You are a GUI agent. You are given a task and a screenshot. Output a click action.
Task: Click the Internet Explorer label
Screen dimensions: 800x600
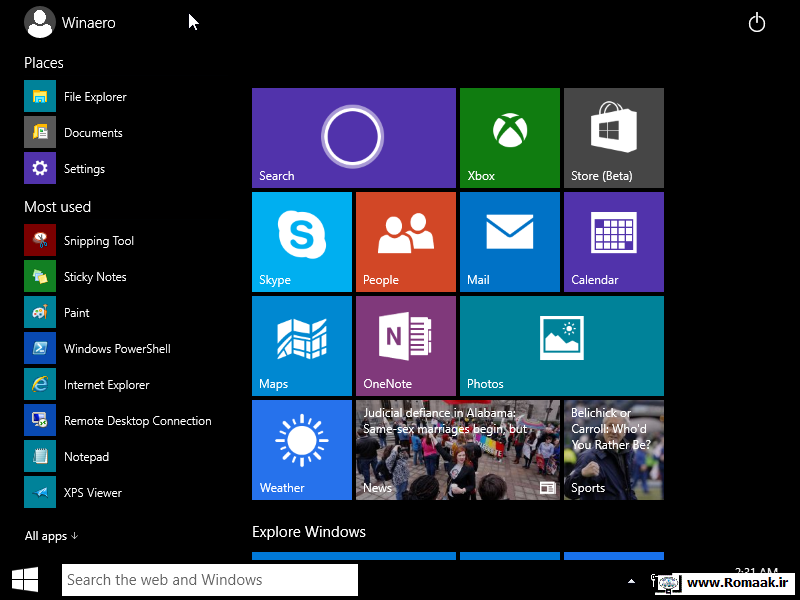pyautogui.click(x=107, y=385)
